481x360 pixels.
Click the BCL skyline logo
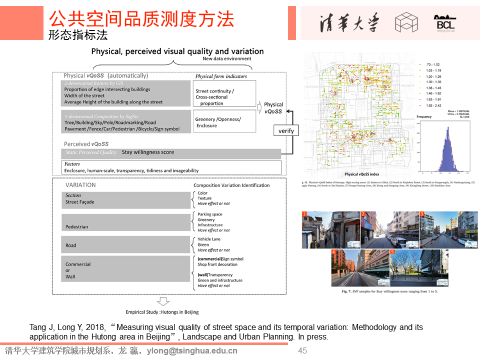(x=445, y=23)
